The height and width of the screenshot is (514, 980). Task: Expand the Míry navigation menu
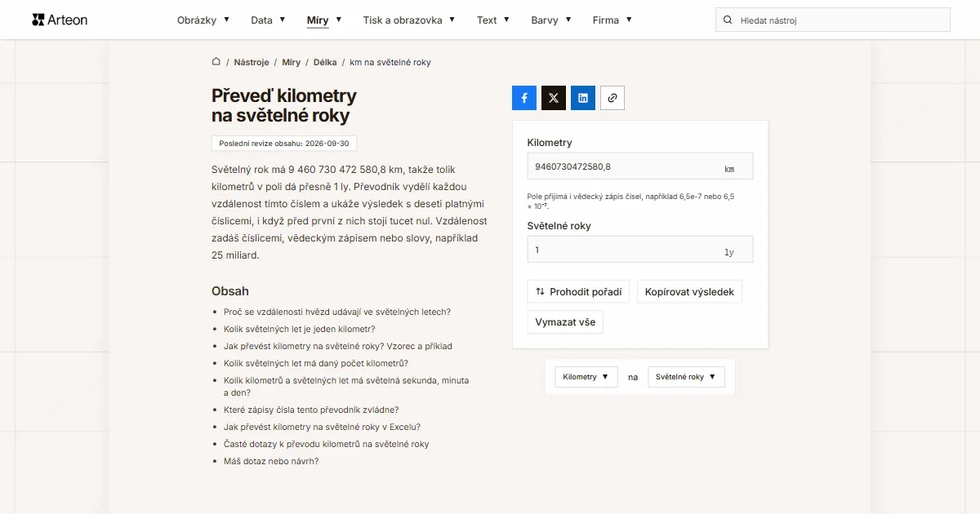point(324,20)
